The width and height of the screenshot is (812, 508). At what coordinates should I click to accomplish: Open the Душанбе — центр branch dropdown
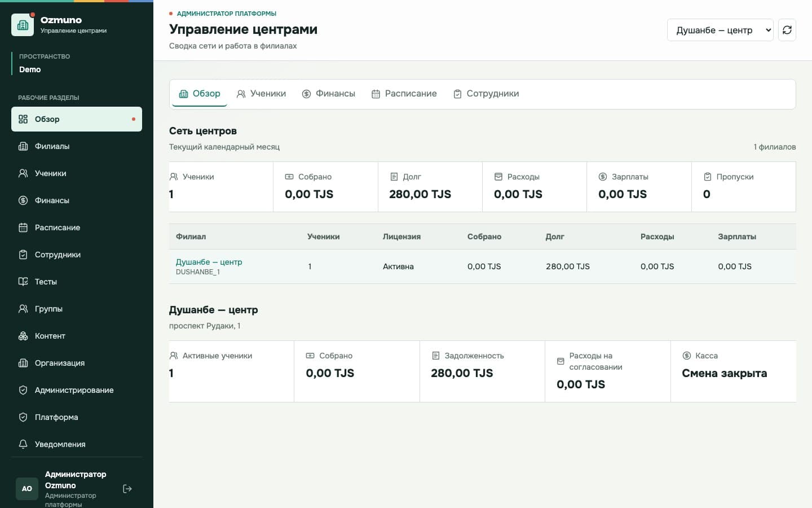(720, 30)
